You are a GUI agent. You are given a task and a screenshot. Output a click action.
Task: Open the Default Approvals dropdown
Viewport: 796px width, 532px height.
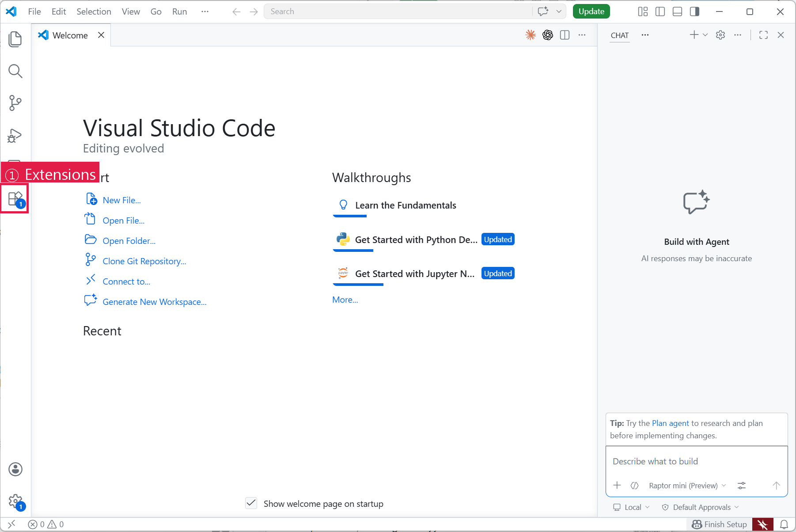click(700, 507)
